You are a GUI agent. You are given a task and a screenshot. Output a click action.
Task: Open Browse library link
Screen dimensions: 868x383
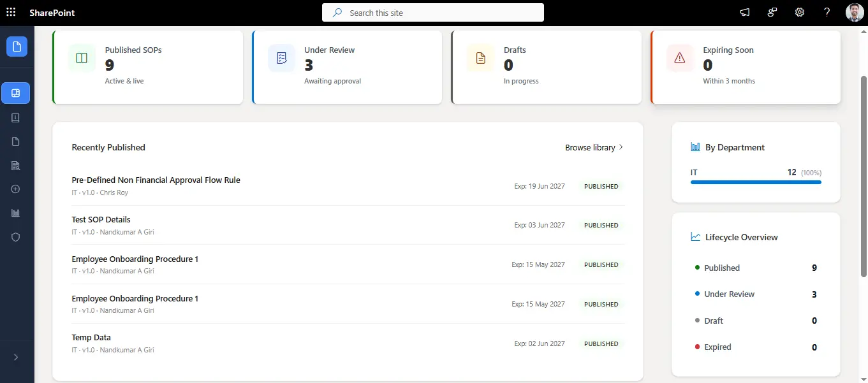click(x=590, y=147)
